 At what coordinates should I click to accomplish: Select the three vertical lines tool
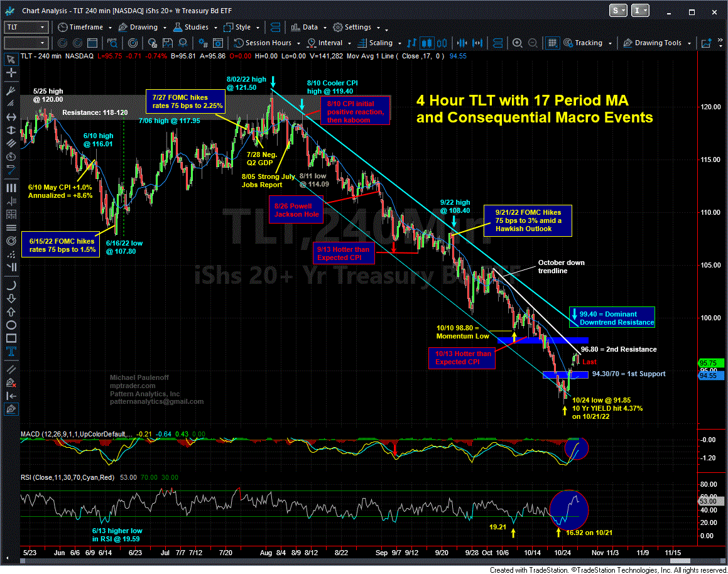[x=11, y=188]
